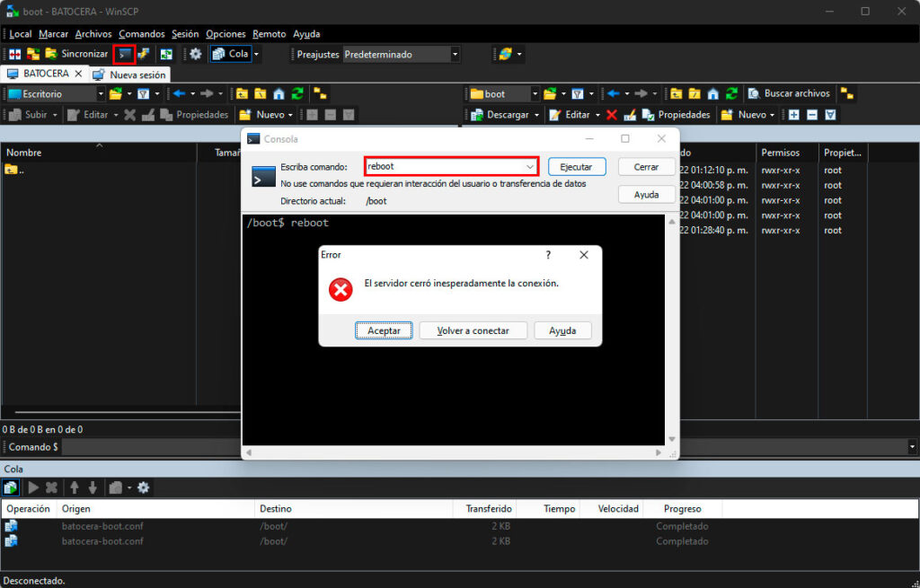Click Ayuda in the Consola window
Screen dimensions: 920x588
point(646,195)
